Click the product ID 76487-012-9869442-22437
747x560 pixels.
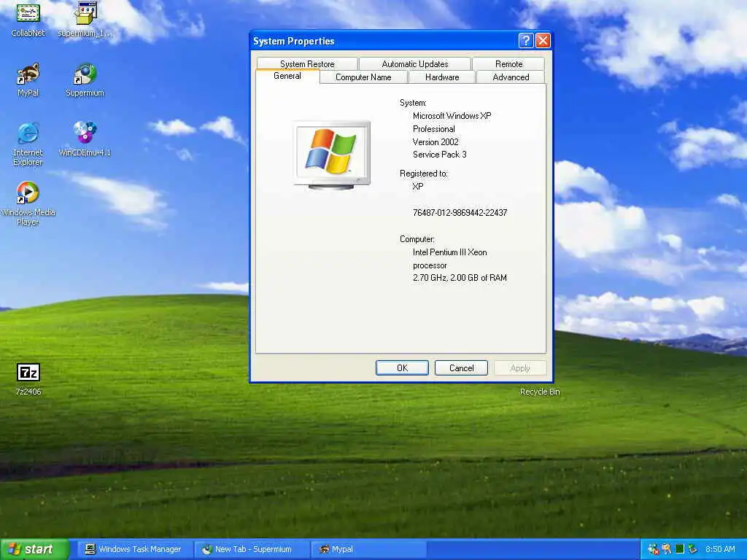[x=460, y=213]
